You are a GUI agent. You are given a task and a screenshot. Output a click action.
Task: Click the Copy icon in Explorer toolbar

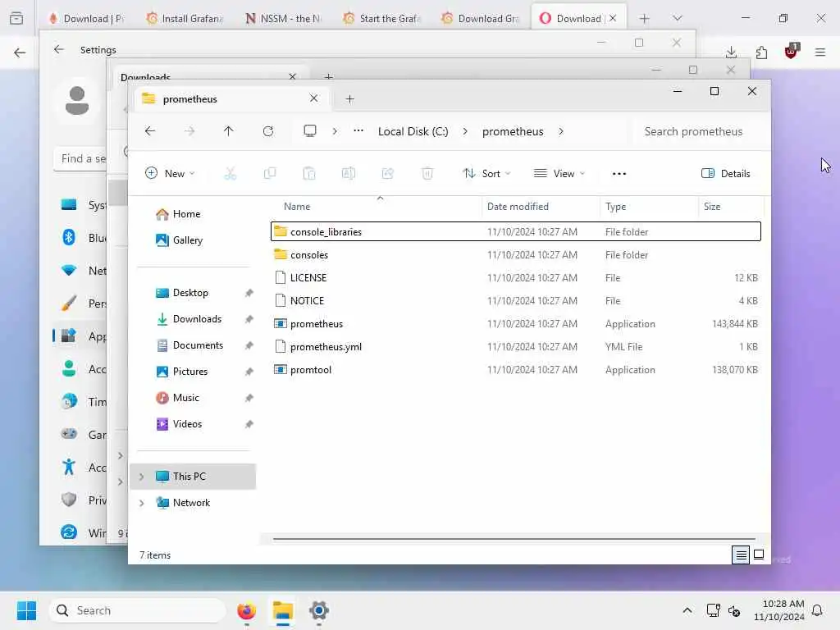pos(270,174)
